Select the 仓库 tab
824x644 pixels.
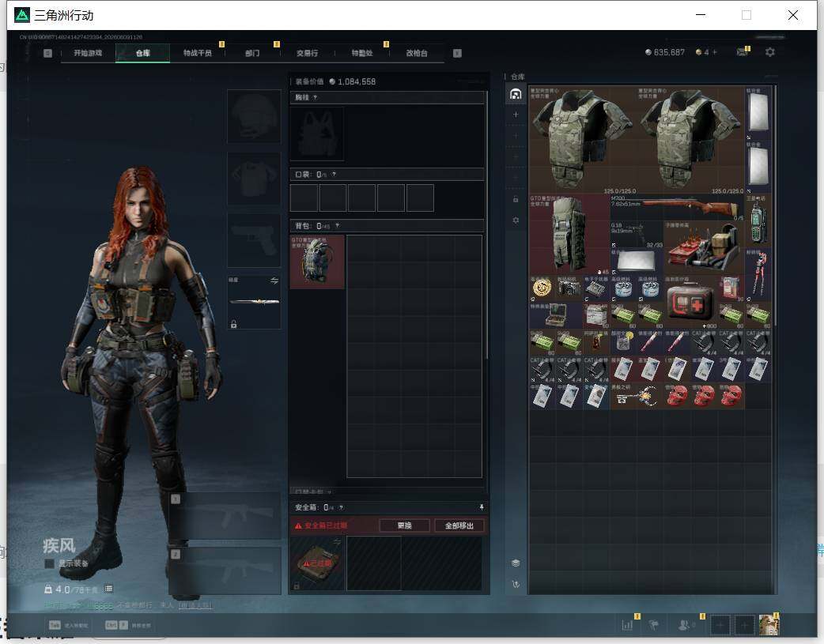tap(143, 53)
